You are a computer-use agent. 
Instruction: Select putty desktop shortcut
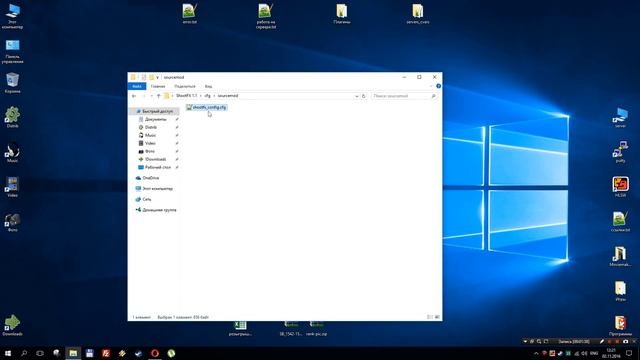click(x=620, y=152)
